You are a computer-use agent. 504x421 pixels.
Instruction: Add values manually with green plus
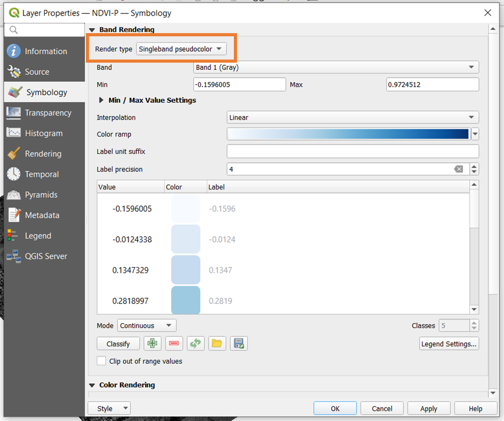[x=152, y=343]
